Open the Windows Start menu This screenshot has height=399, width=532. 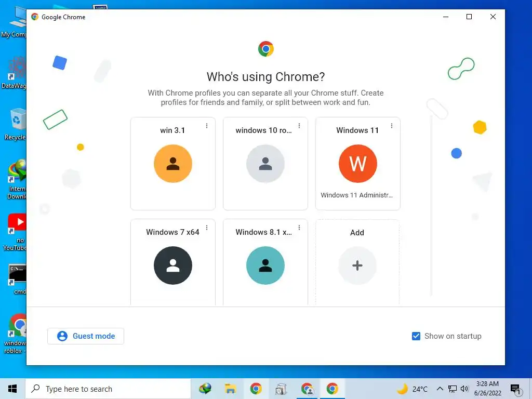[x=12, y=389]
